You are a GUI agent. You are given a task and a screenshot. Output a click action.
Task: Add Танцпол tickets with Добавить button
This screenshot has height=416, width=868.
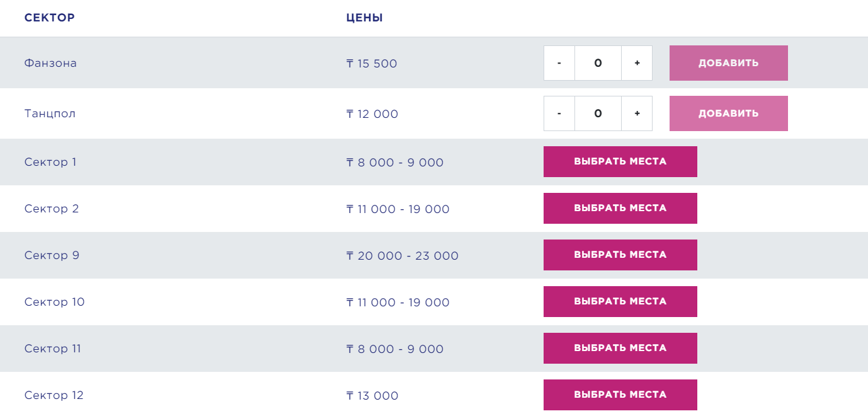(x=728, y=113)
